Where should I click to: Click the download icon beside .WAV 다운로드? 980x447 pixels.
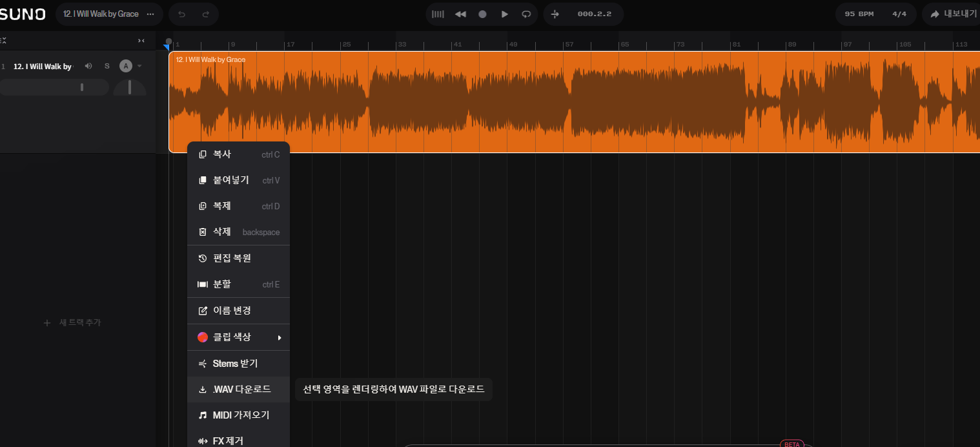[x=203, y=390]
